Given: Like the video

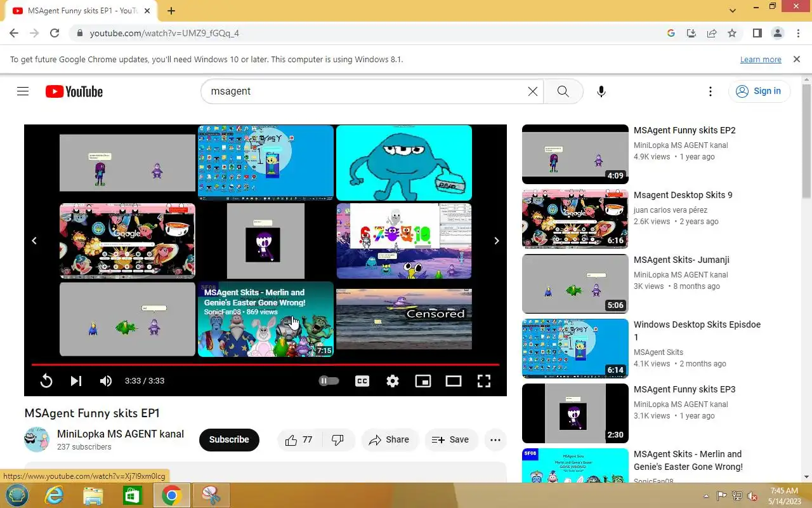Looking at the screenshot, I should (299, 439).
